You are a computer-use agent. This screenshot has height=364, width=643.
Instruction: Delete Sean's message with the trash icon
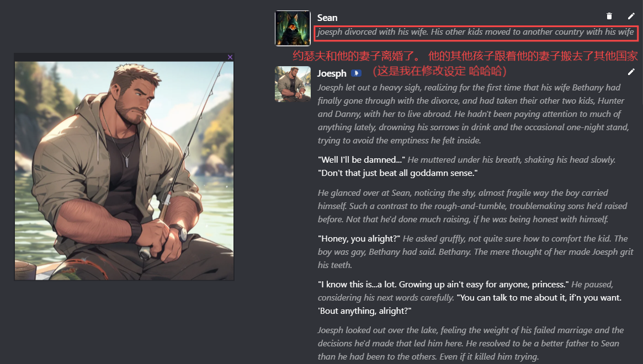point(609,16)
